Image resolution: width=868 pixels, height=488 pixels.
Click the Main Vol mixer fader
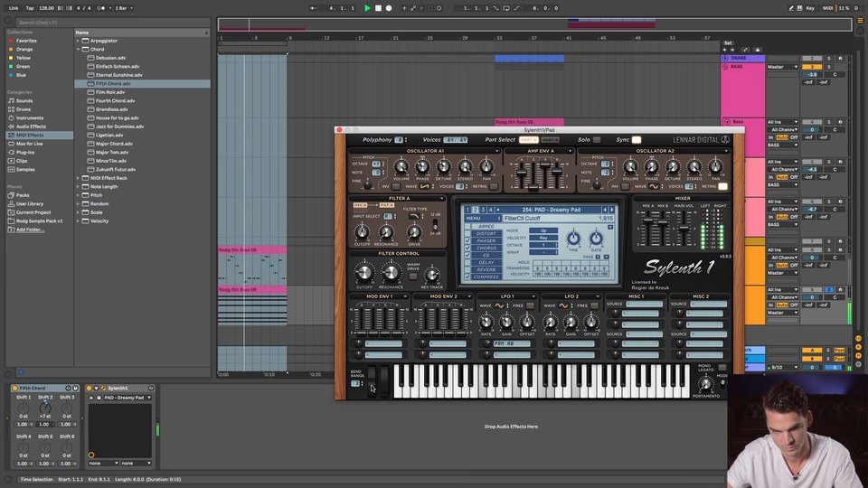click(x=684, y=227)
